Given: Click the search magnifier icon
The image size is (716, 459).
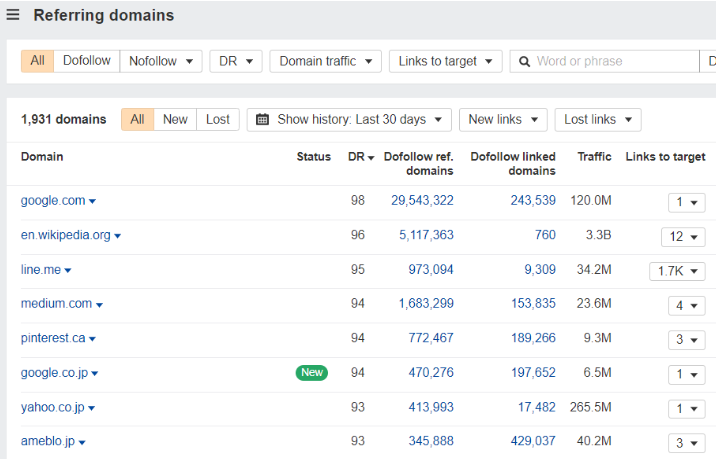Looking at the screenshot, I should (523, 61).
